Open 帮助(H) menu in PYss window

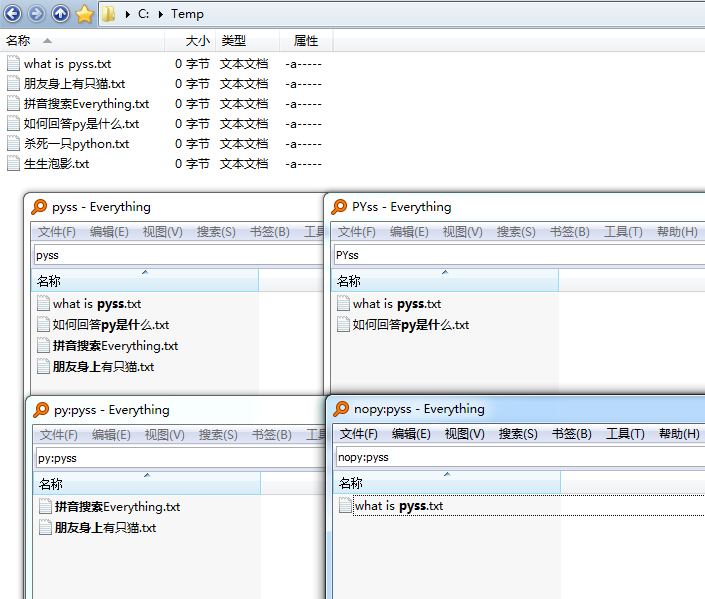point(677,232)
